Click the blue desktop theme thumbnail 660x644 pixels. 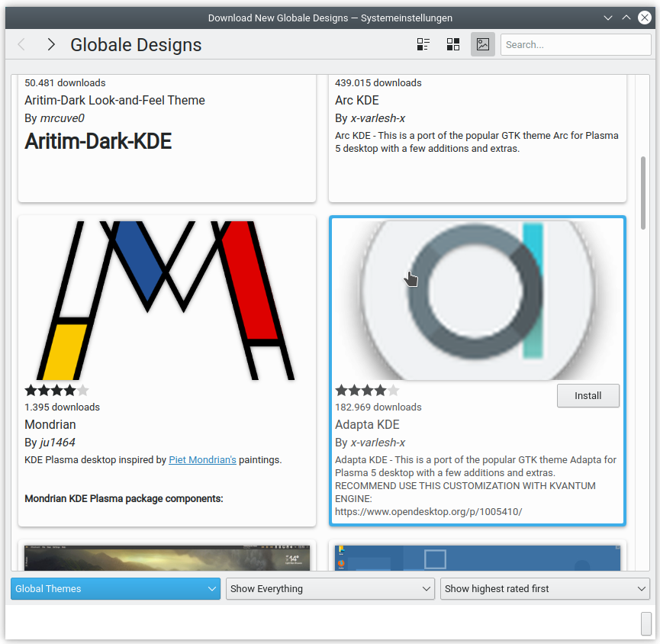tap(478, 558)
